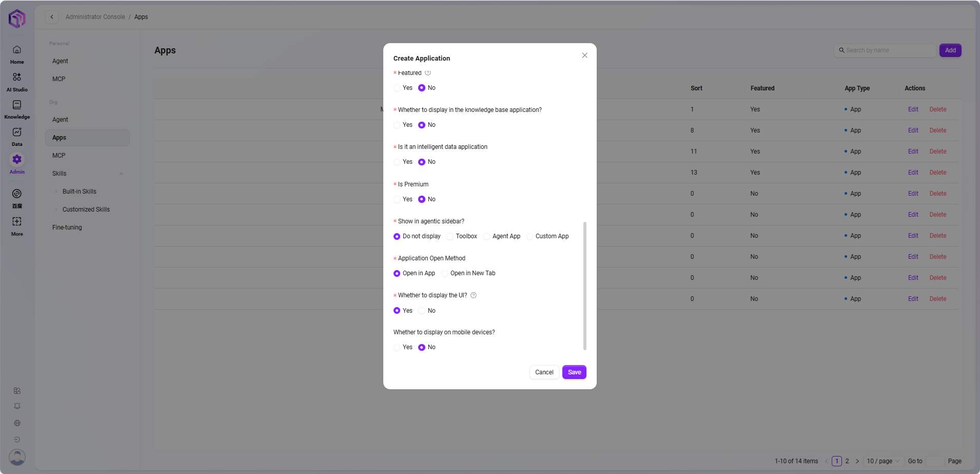The height and width of the screenshot is (474, 980).
Task: Cancel the Create Application dialog
Action: (x=544, y=372)
